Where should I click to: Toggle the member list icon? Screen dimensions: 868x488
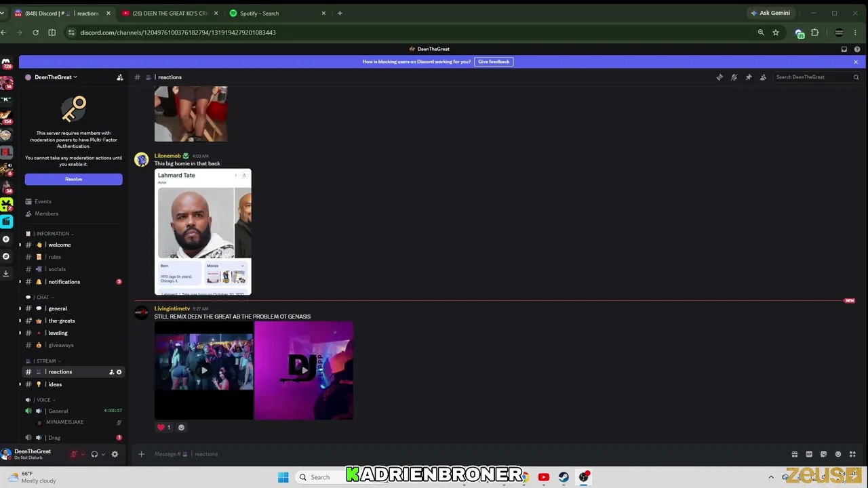tap(763, 77)
